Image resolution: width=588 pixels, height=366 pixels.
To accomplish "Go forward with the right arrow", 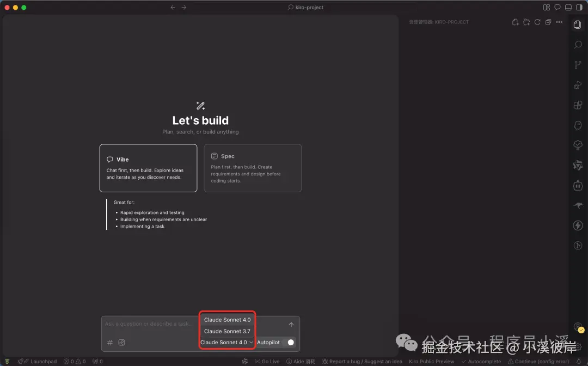I will point(184,8).
